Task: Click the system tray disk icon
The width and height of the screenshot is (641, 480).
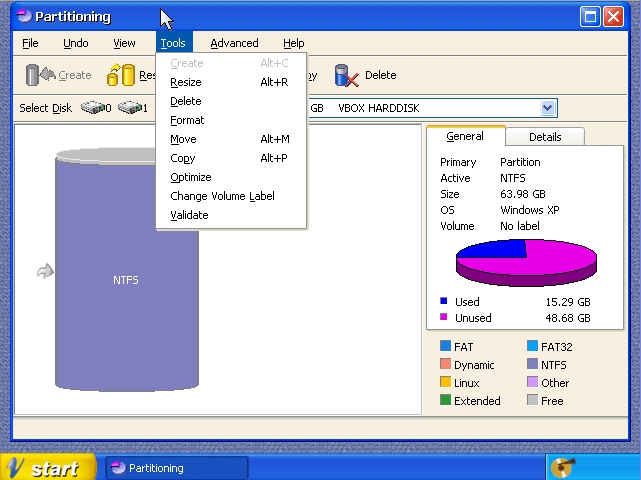Action: click(x=563, y=467)
